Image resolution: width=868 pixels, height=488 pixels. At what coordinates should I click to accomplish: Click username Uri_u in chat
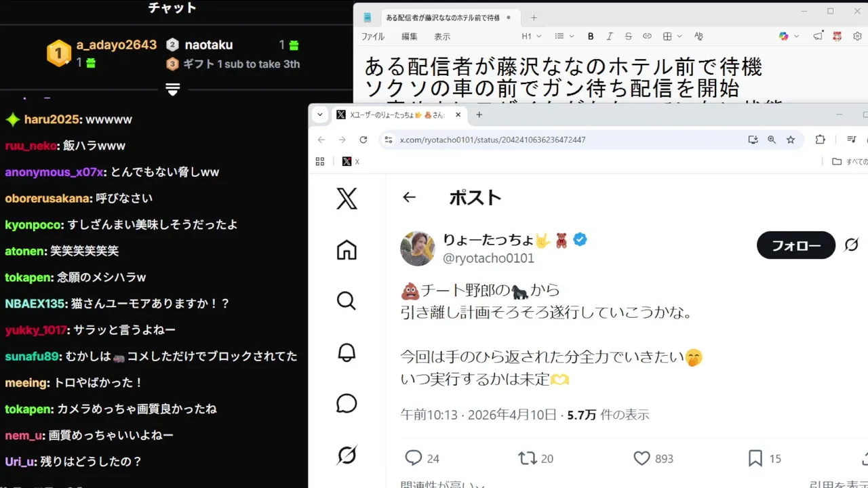pos(19,462)
